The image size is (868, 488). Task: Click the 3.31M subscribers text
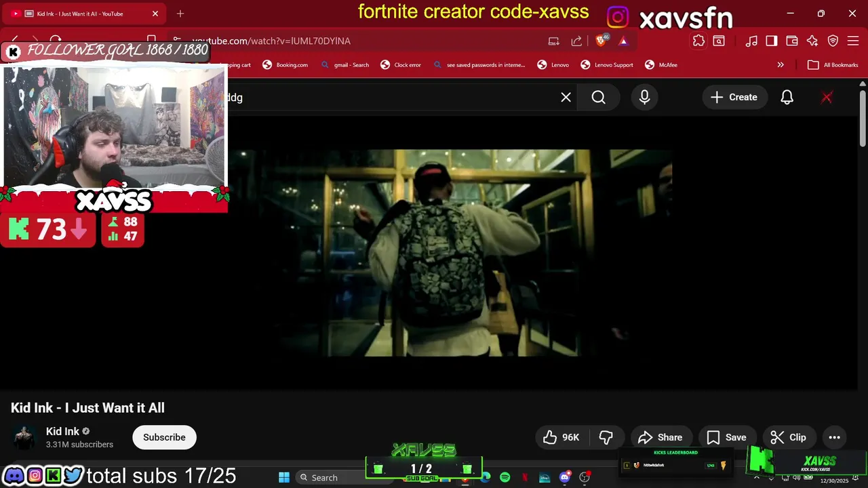[x=79, y=445]
